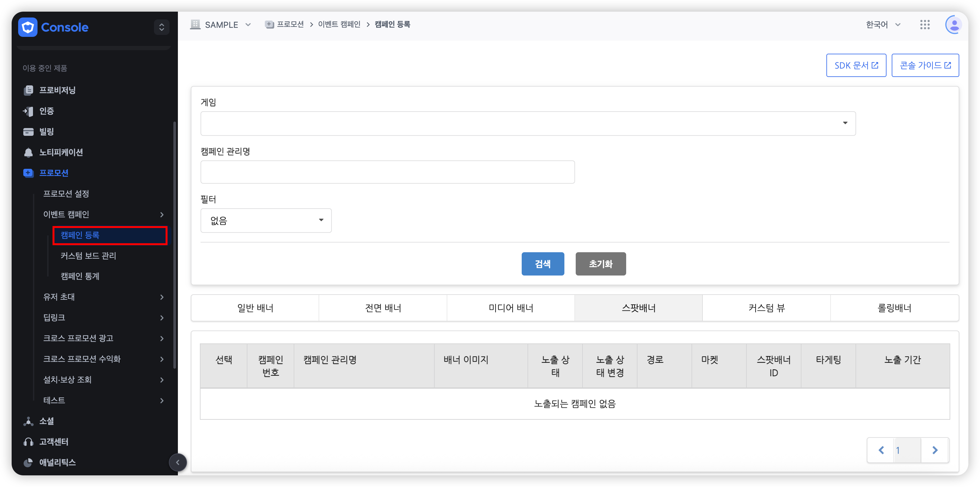Open the user profile avatar
Image resolution: width=980 pixels, height=487 pixels.
(x=953, y=25)
